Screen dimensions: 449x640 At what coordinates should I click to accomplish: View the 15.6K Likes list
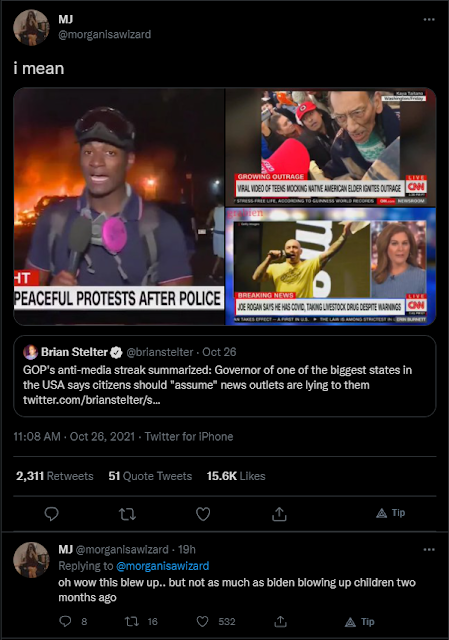coord(236,476)
